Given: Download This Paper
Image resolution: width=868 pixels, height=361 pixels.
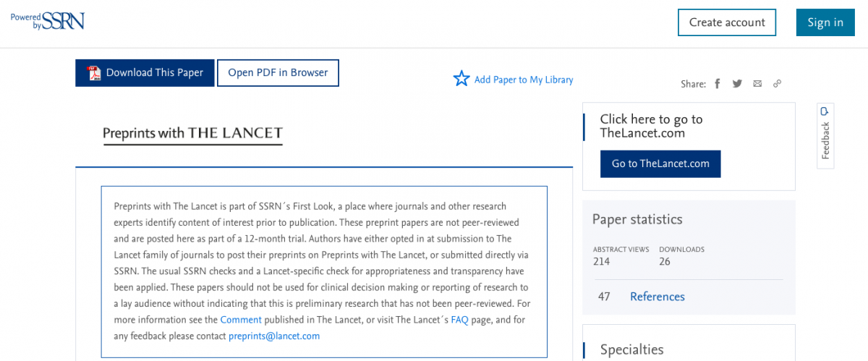Looking at the screenshot, I should [x=145, y=73].
